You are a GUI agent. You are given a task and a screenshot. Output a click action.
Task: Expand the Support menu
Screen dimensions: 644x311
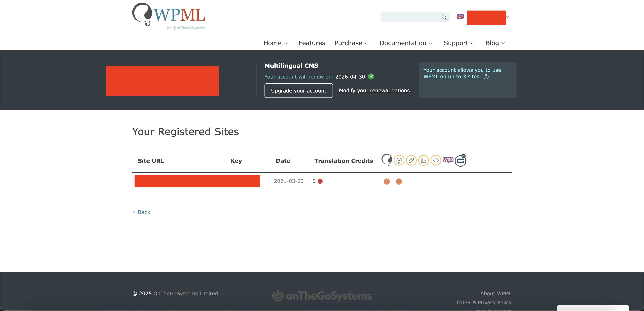[459, 43]
